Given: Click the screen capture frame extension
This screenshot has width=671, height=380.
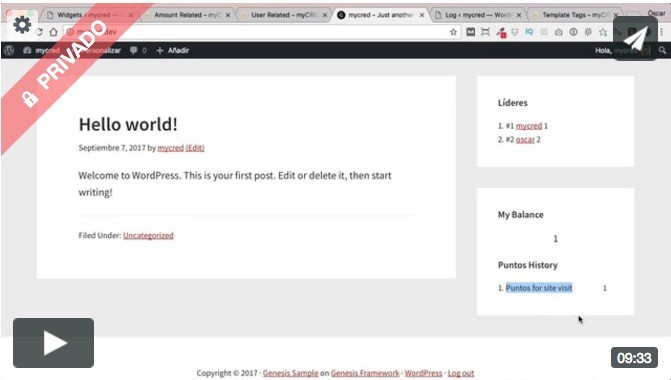Looking at the screenshot, I should 485,32.
